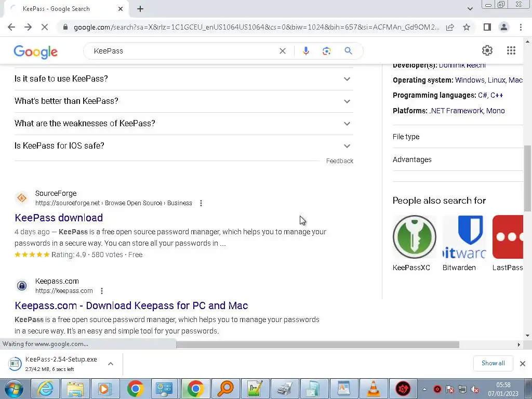This screenshot has width=532, height=399.
Task: Open the 'KeePass download' SourceForge result
Action: [59, 218]
